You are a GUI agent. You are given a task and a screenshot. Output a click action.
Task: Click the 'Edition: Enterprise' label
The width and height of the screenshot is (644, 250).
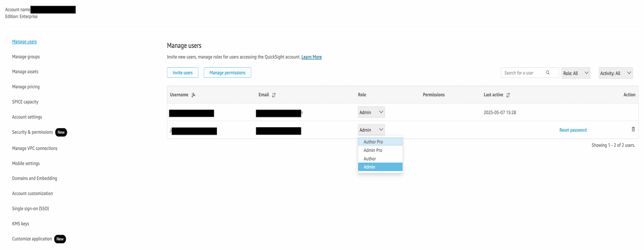pyautogui.click(x=21, y=16)
